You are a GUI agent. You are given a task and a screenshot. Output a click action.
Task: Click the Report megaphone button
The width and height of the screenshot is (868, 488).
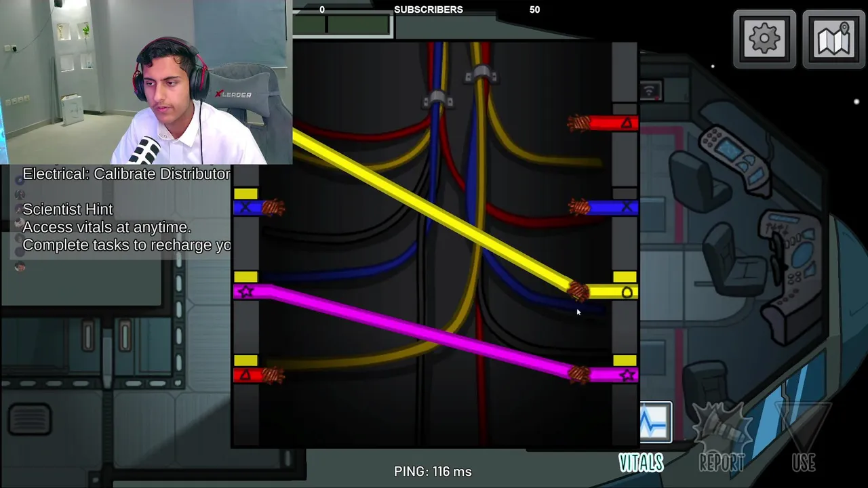pyautogui.click(x=722, y=437)
